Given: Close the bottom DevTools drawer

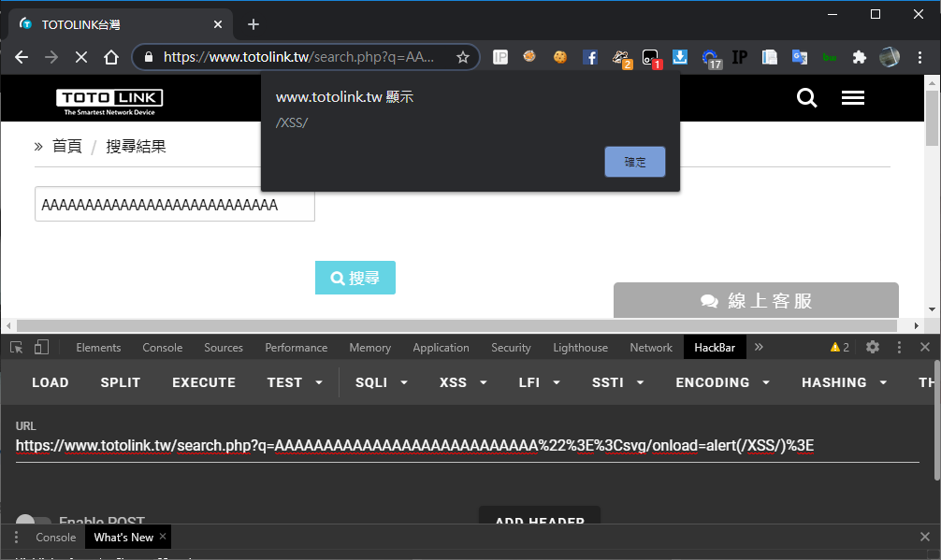Looking at the screenshot, I should click(925, 537).
